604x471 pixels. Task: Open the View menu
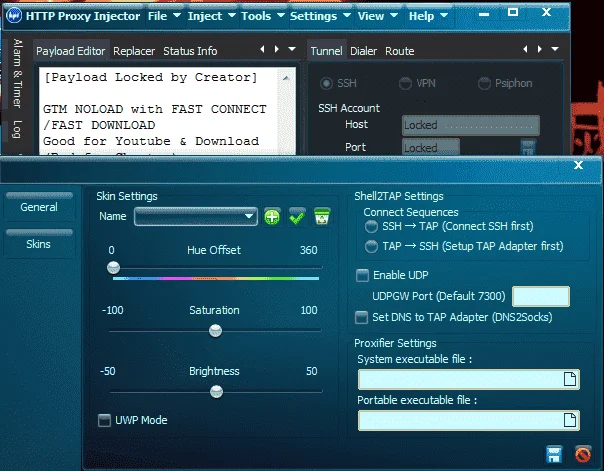click(x=378, y=16)
